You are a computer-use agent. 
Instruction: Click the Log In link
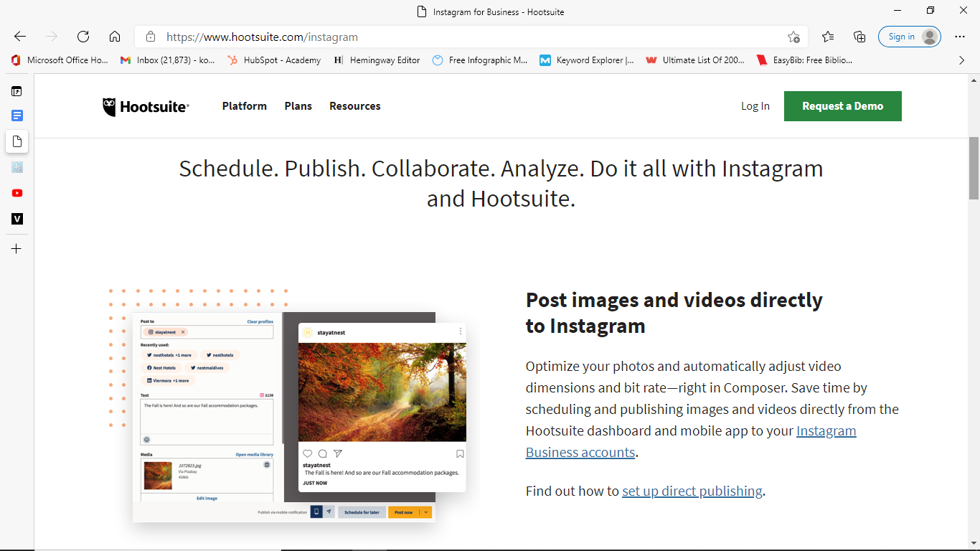[x=755, y=106]
